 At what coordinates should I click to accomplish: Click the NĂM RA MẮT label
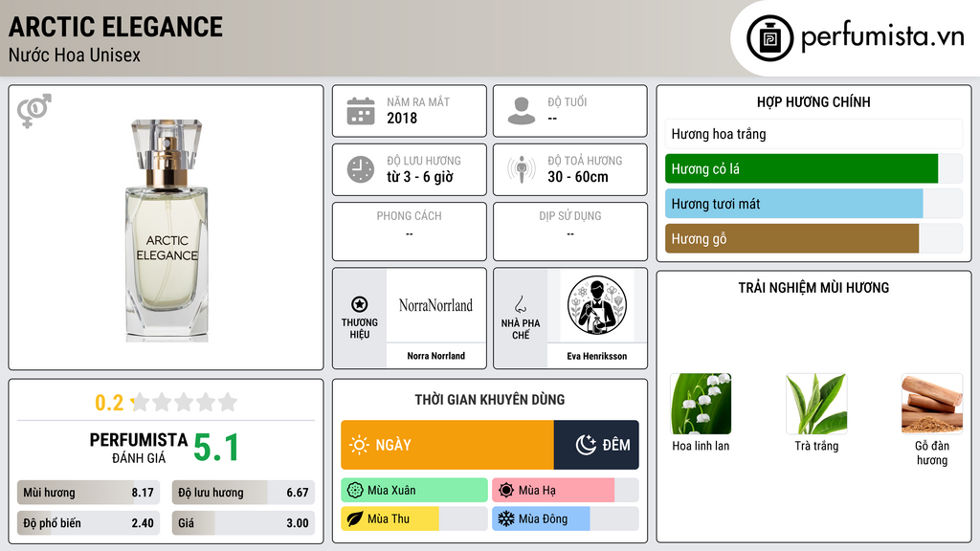point(418,101)
